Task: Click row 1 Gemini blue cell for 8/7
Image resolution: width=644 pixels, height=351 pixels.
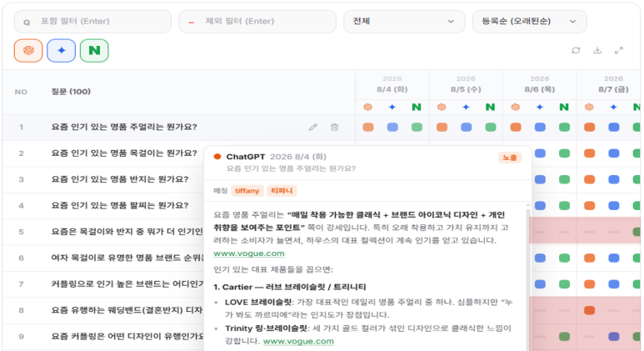Action: pos(614,127)
